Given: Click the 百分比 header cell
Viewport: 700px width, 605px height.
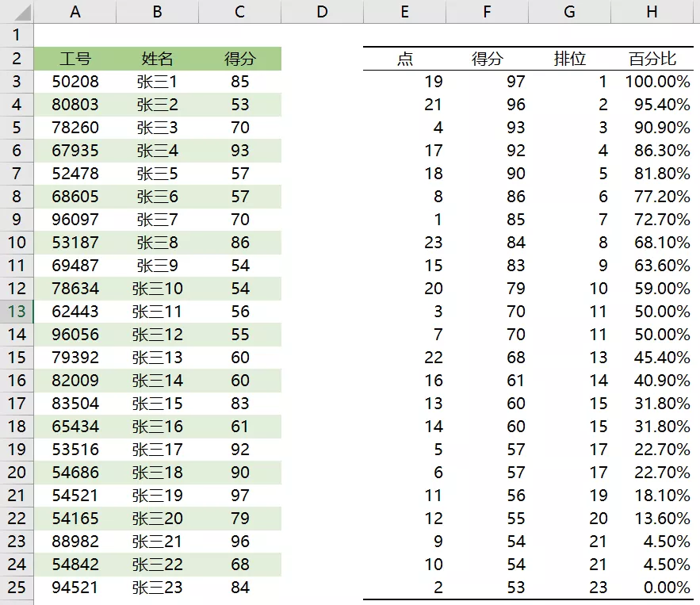Looking at the screenshot, I should [x=652, y=59].
